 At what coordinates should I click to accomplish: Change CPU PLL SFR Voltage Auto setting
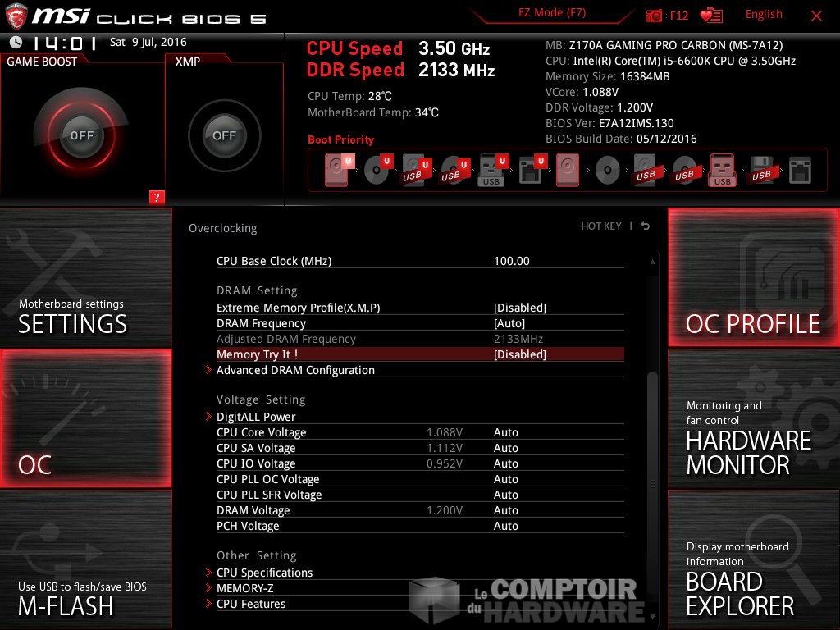point(505,495)
